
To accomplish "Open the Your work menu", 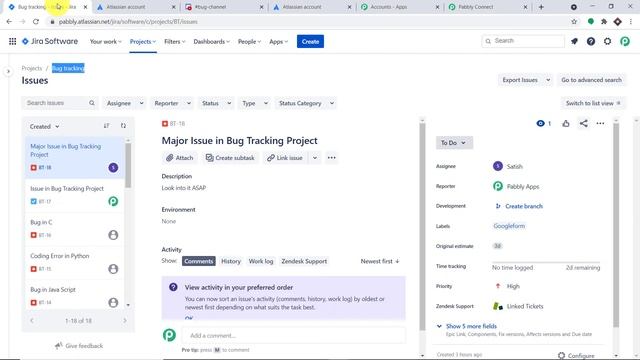I will point(106,42).
